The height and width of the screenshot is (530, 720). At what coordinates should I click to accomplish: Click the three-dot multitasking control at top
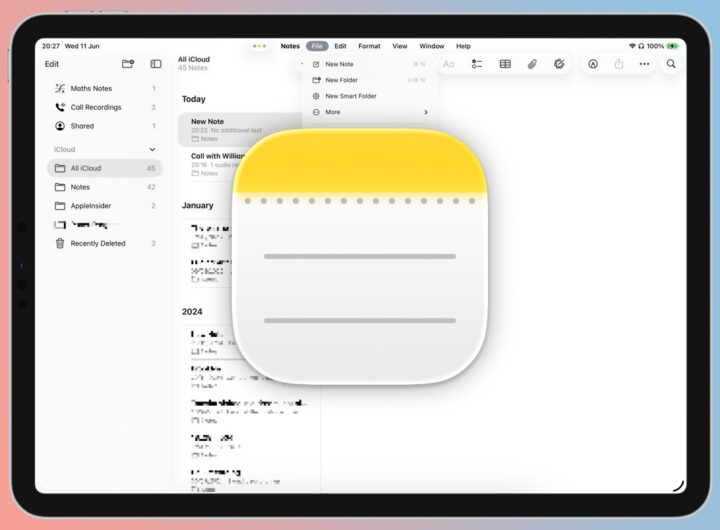coord(259,46)
